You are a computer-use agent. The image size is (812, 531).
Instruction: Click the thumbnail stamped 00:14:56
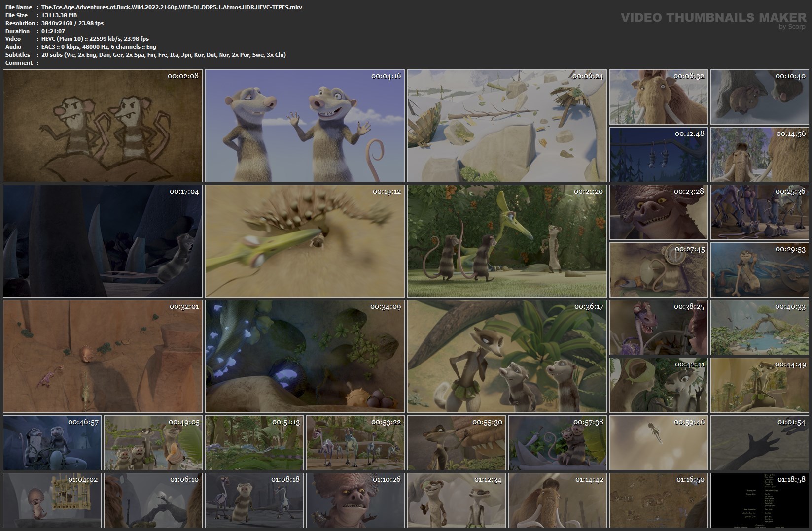pos(759,155)
